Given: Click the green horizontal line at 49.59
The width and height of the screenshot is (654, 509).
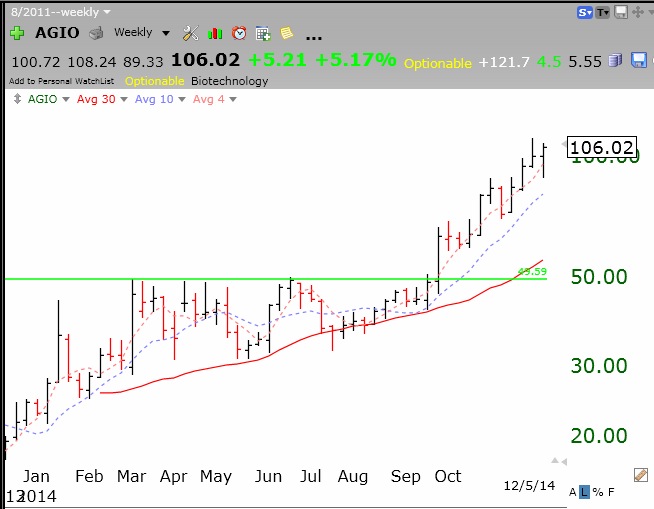Looking at the screenshot, I should point(275,279).
